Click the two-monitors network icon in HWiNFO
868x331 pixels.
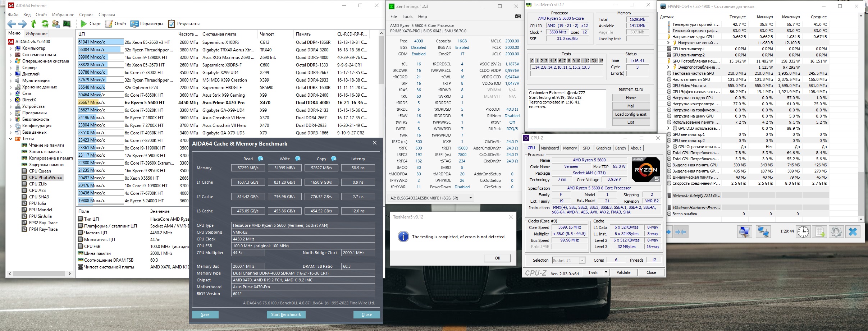pyautogui.click(x=763, y=232)
